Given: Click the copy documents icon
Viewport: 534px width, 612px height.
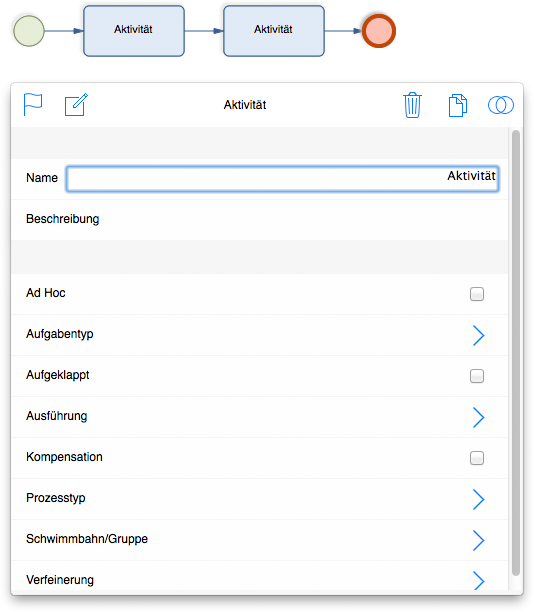Looking at the screenshot, I should 457,105.
